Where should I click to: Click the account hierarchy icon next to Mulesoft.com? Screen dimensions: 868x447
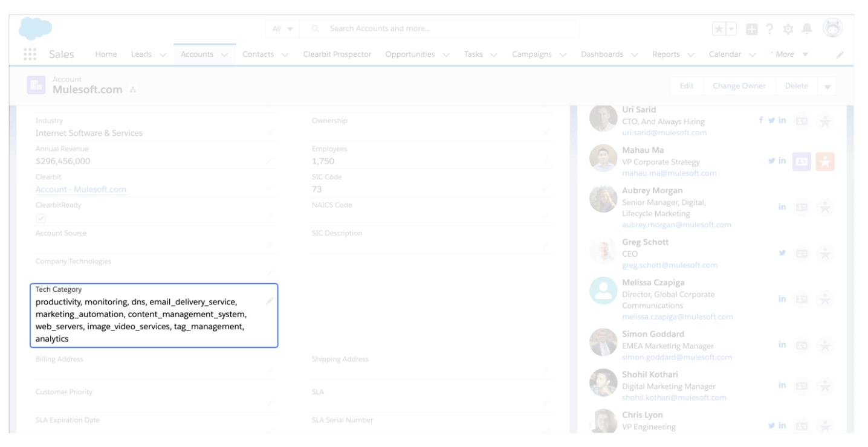(132, 91)
